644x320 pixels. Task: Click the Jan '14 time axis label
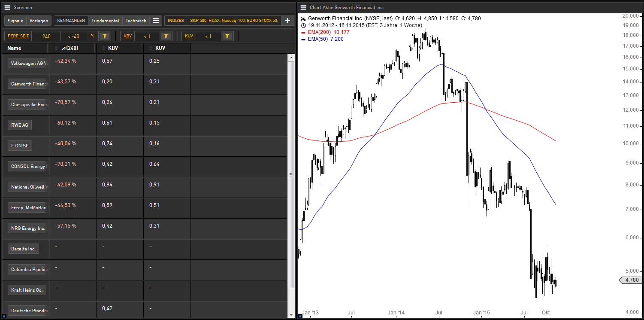395,312
